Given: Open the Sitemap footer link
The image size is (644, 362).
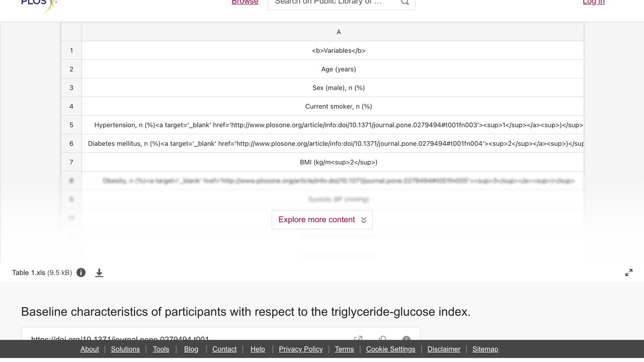Looking at the screenshot, I should pos(485,349).
